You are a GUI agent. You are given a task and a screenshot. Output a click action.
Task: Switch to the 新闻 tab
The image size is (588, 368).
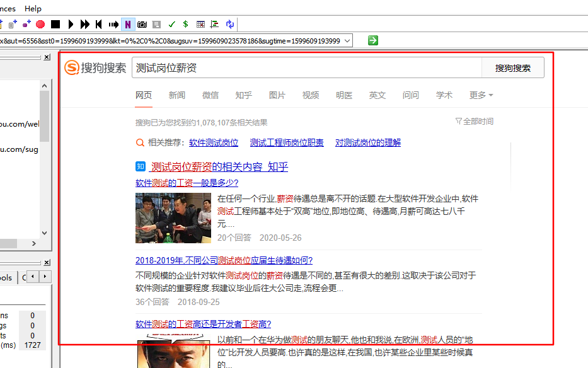click(176, 95)
